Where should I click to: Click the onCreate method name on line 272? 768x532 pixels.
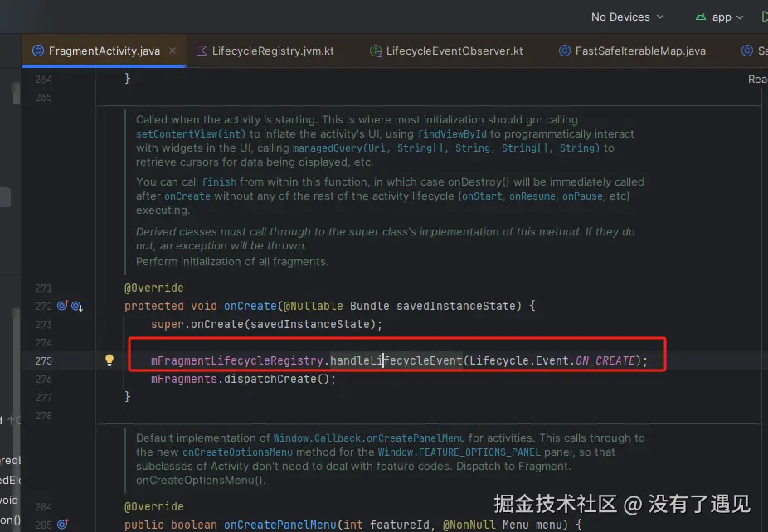(250, 307)
